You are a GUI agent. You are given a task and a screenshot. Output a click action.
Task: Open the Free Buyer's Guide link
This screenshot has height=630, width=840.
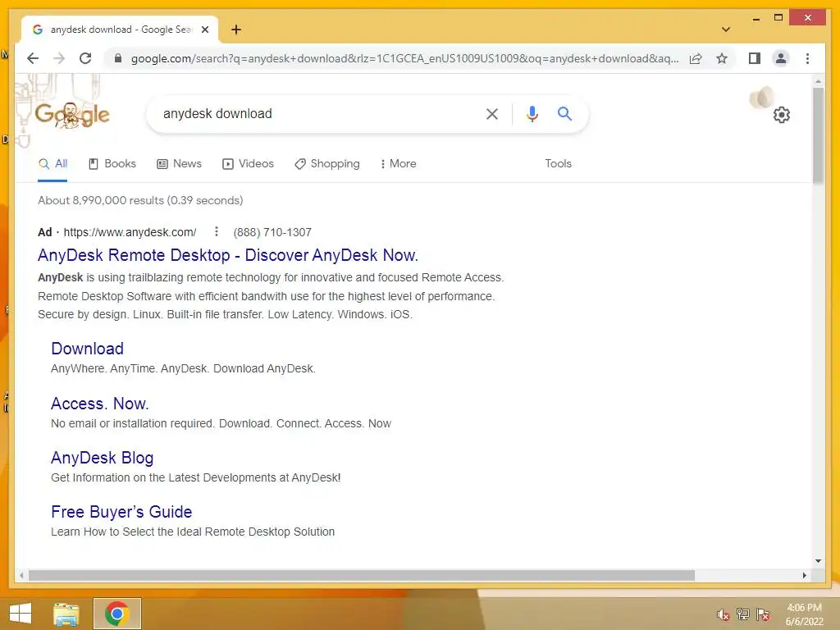(x=121, y=512)
